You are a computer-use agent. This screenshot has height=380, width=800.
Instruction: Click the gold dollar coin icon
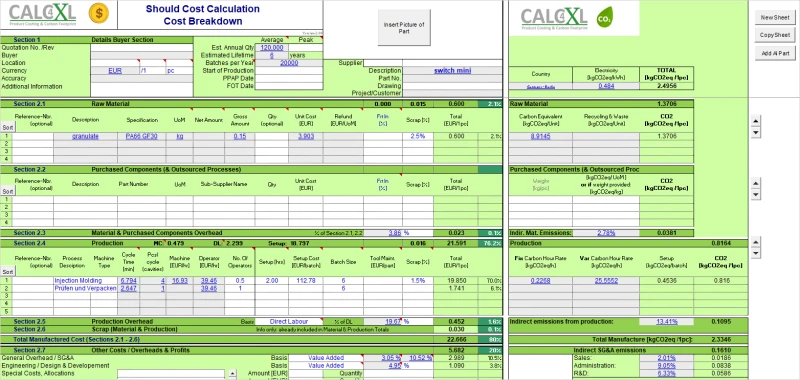[98, 13]
